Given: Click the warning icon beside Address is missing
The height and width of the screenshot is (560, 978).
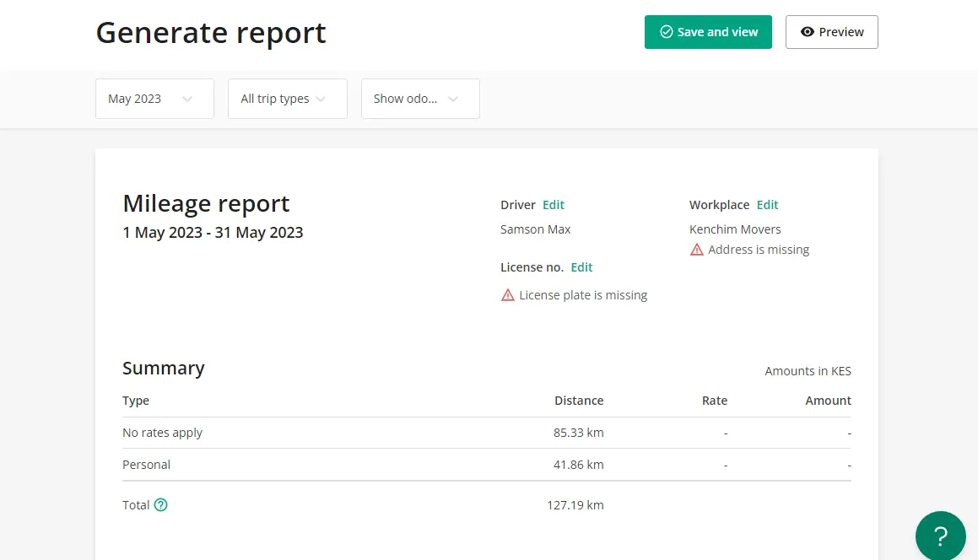Looking at the screenshot, I should tap(697, 249).
